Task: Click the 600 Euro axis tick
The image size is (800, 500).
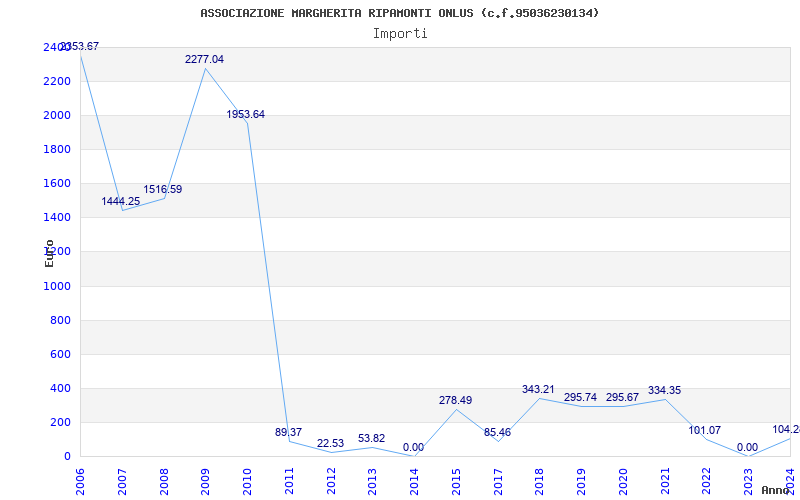Action: [61, 354]
